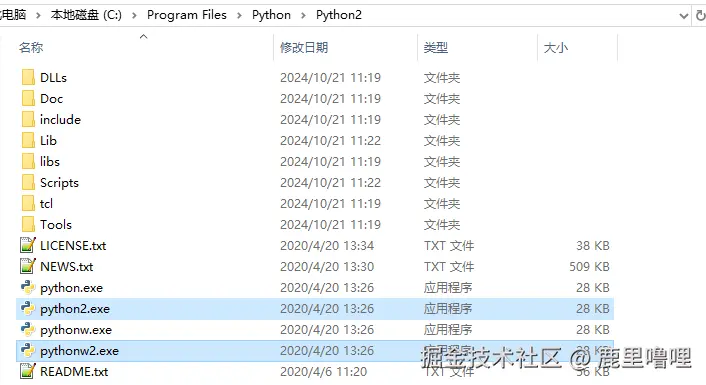Click the Python2 breadcrumb segment
This screenshot has height=385, width=706.
[x=339, y=15]
